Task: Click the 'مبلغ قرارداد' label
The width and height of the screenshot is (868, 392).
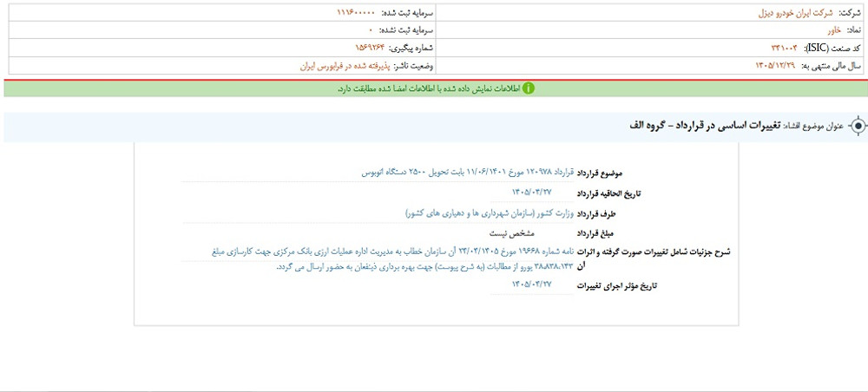Action: click(x=597, y=232)
